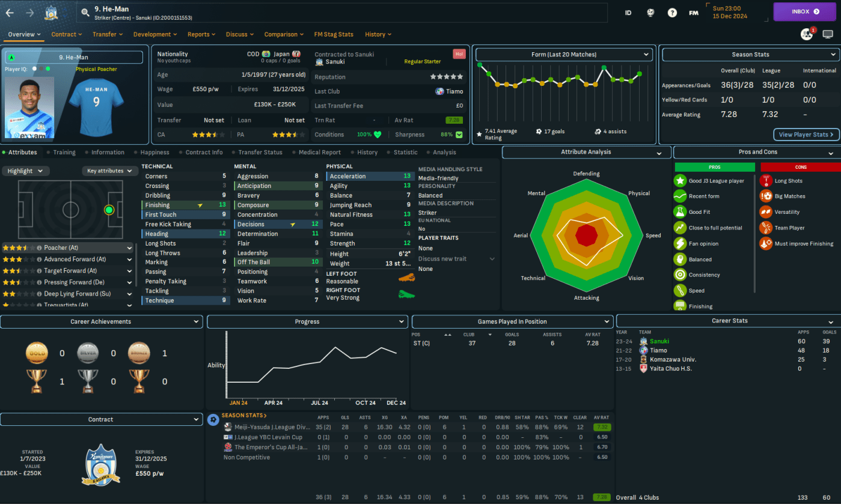Click the role list scrollbar
Screen dimensions: 841x504
pos(136,270)
